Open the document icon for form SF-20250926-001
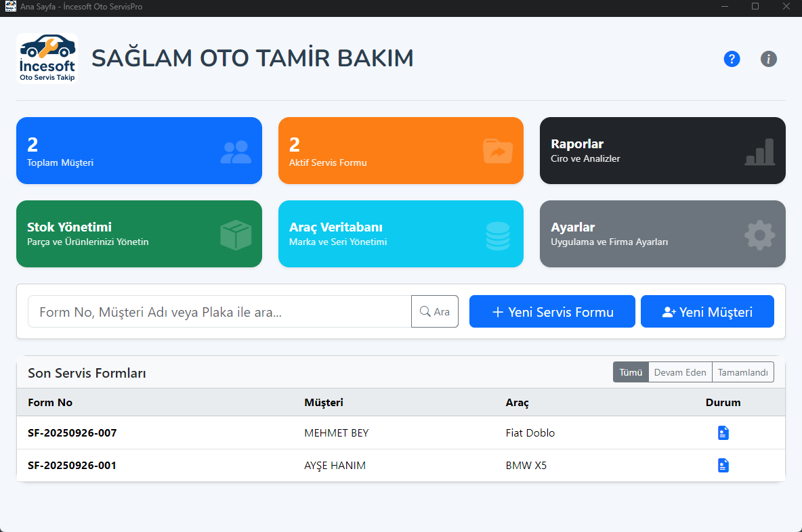This screenshot has height=532, width=802. [723, 465]
